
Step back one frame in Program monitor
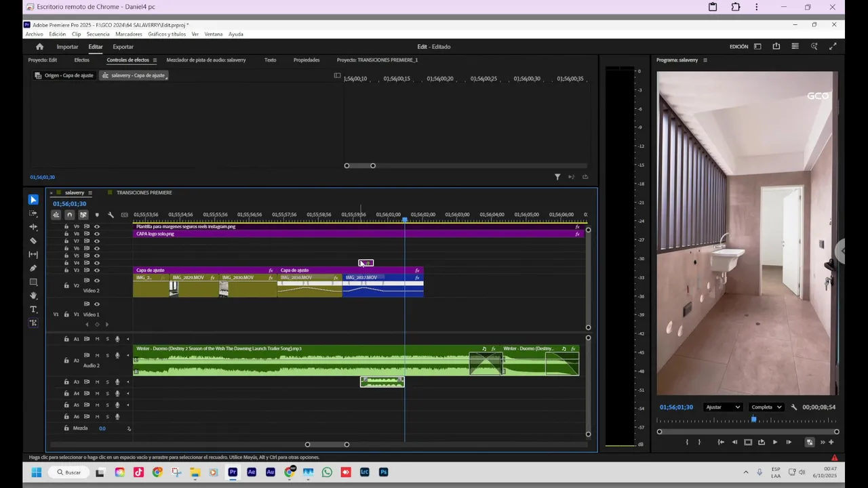click(x=734, y=442)
